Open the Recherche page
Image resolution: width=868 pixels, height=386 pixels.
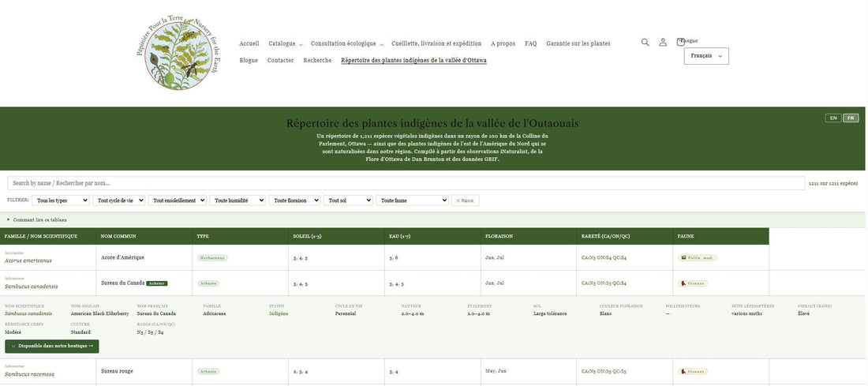pyautogui.click(x=317, y=60)
